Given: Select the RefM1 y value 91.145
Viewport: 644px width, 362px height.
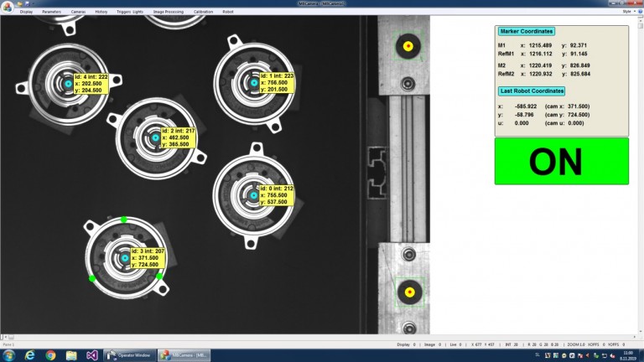Looking at the screenshot, I should 579,54.
